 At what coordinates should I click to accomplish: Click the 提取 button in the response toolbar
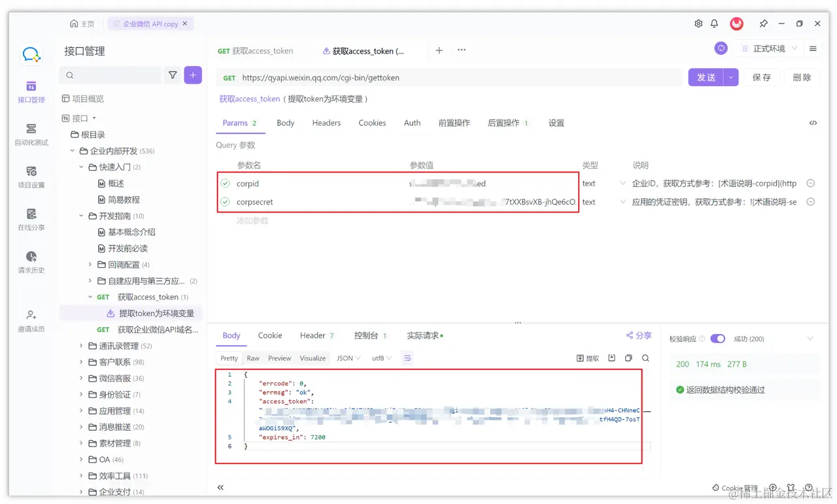coord(588,358)
